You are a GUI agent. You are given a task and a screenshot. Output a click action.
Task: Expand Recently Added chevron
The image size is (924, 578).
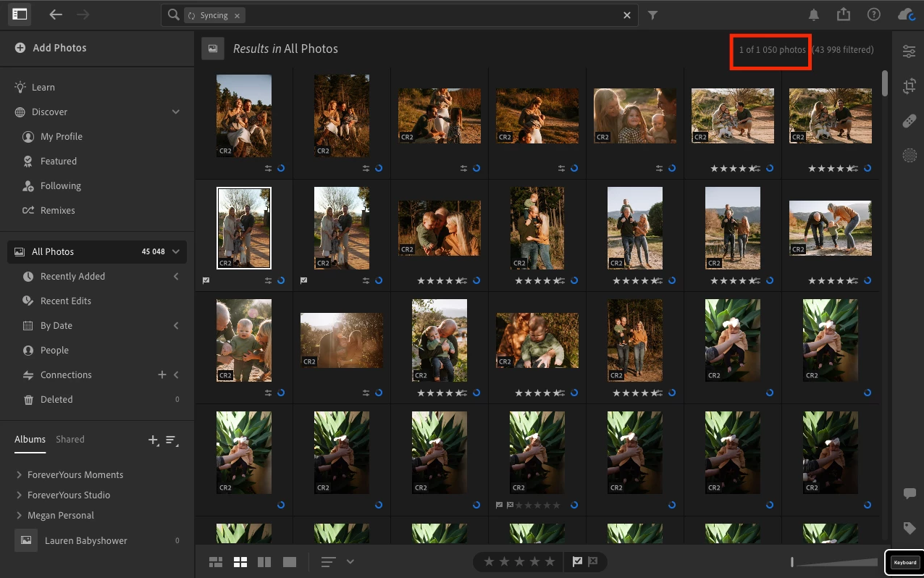[175, 277]
